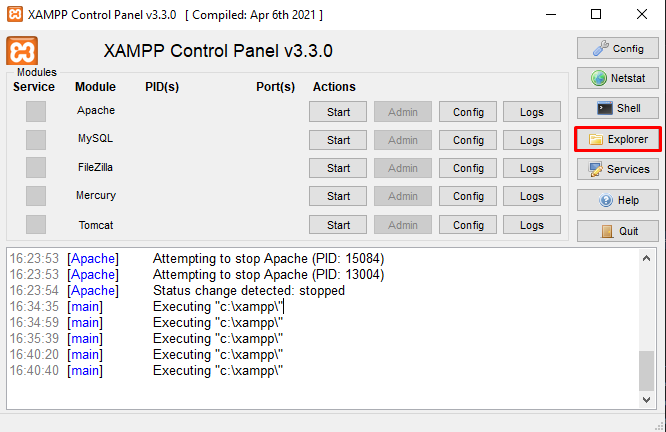View the Mercury Logs
666x432 pixels.
click(x=532, y=196)
